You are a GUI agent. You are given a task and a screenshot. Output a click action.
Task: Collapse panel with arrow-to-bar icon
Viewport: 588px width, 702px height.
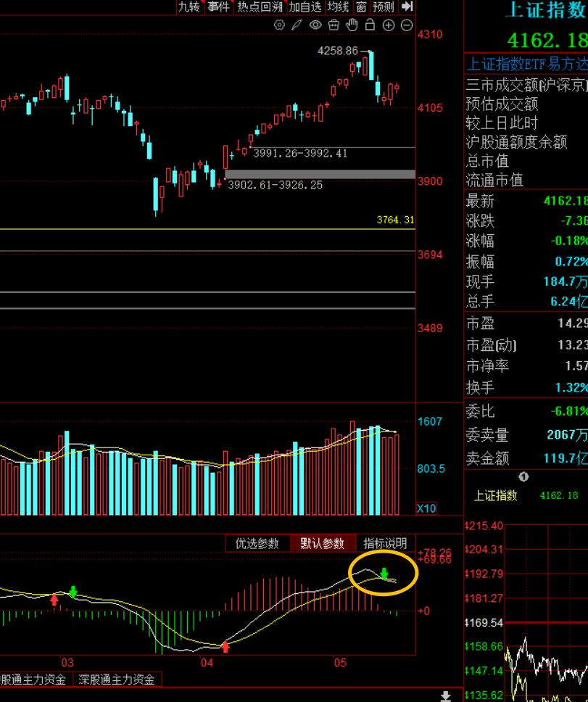coord(407,7)
